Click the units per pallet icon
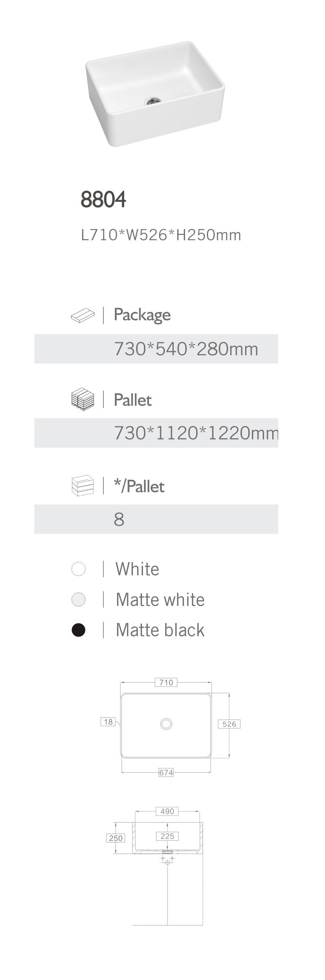 tap(82, 485)
